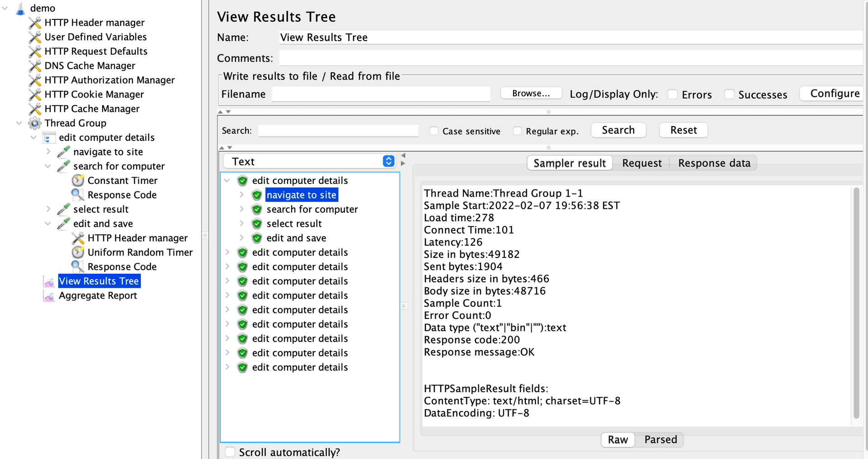Select select result in the results tree

click(x=294, y=224)
